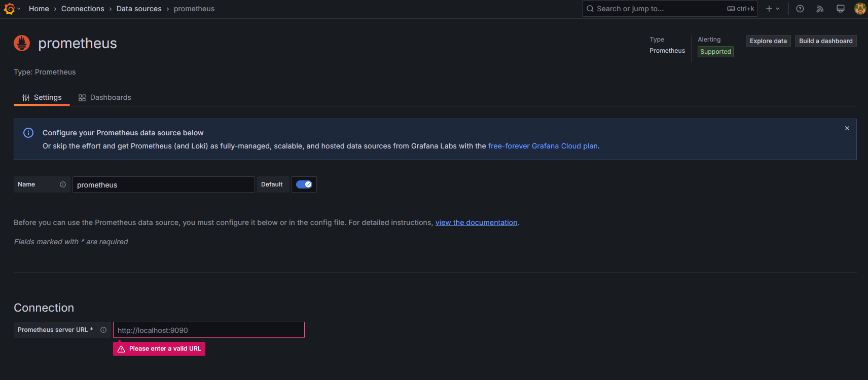Open Connections breadcrumb link
The height and width of the screenshot is (380, 868).
[x=83, y=9]
